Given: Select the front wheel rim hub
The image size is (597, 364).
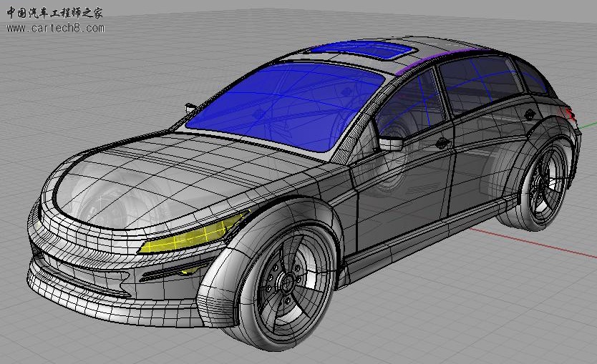Looking at the screenshot, I should (x=286, y=282).
